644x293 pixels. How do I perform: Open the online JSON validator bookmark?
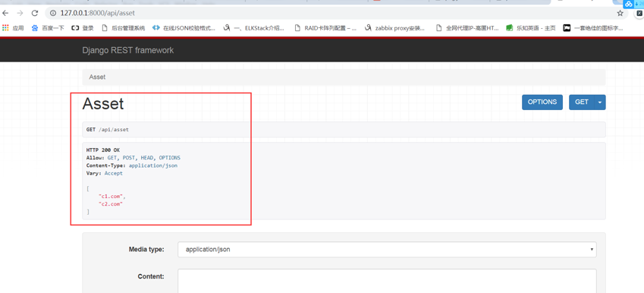[x=184, y=28]
